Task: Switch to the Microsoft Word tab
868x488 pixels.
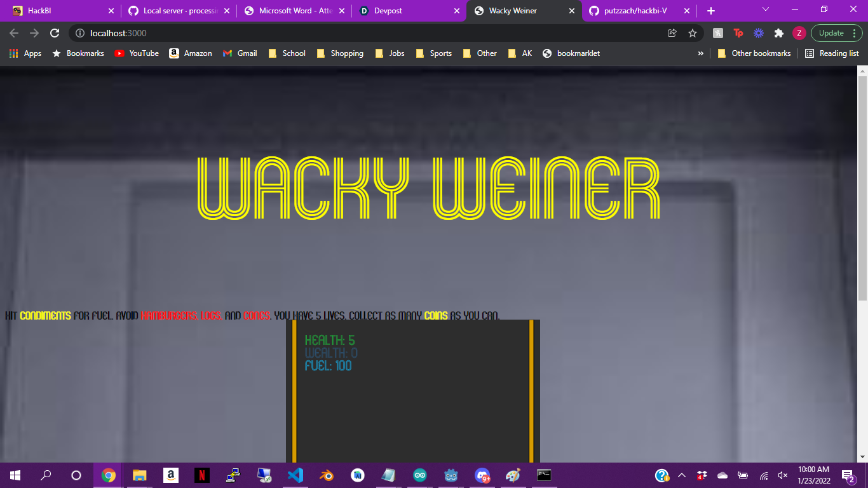Action: pyautogui.click(x=294, y=11)
